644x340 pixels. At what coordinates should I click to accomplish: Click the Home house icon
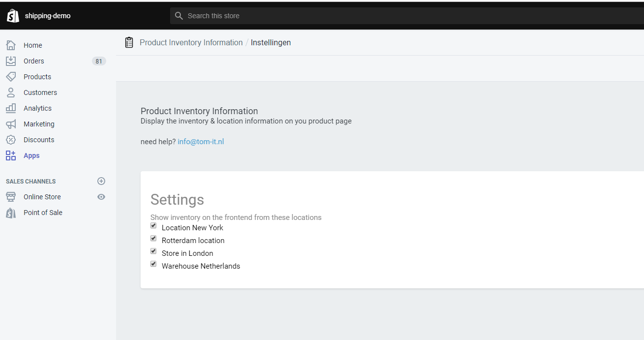11,45
